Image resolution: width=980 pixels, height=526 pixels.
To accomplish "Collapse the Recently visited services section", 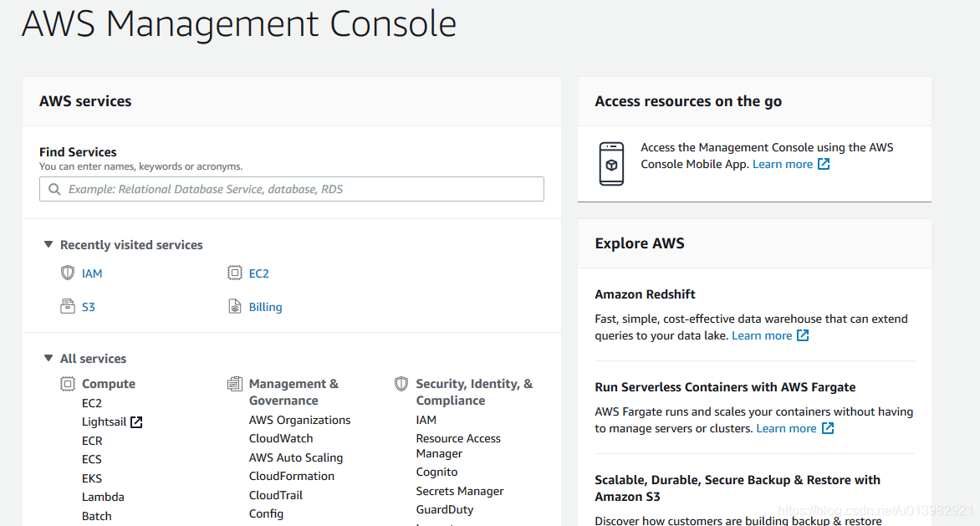I will click(x=48, y=244).
